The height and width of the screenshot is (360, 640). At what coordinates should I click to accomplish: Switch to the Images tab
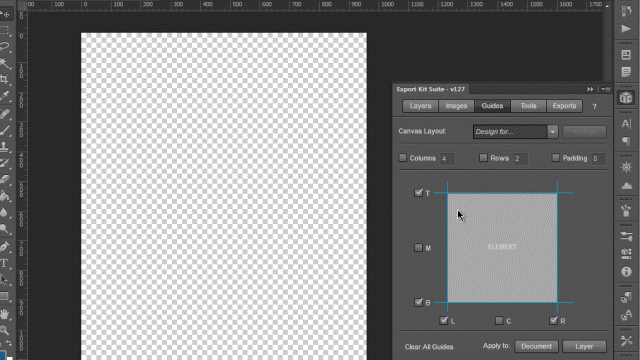tap(456, 106)
